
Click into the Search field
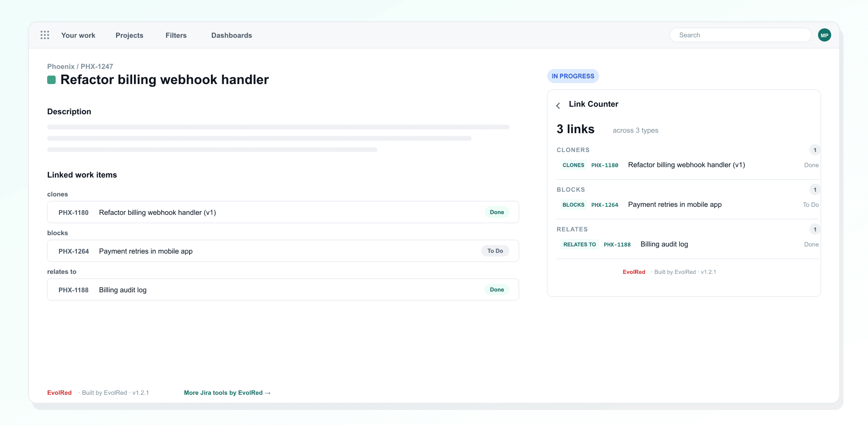point(740,35)
